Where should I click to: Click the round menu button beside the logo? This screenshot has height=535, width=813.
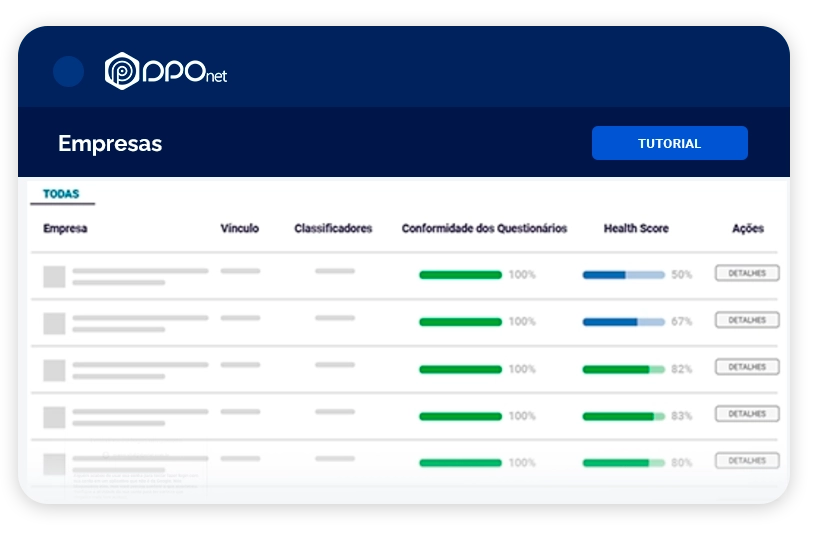pos(68,72)
